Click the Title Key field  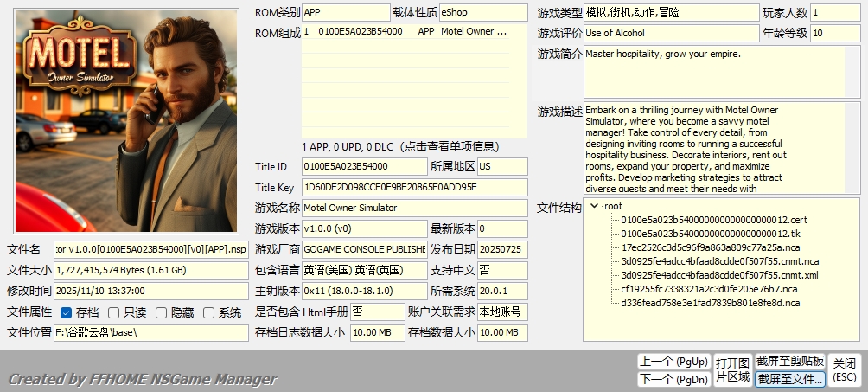(x=413, y=187)
